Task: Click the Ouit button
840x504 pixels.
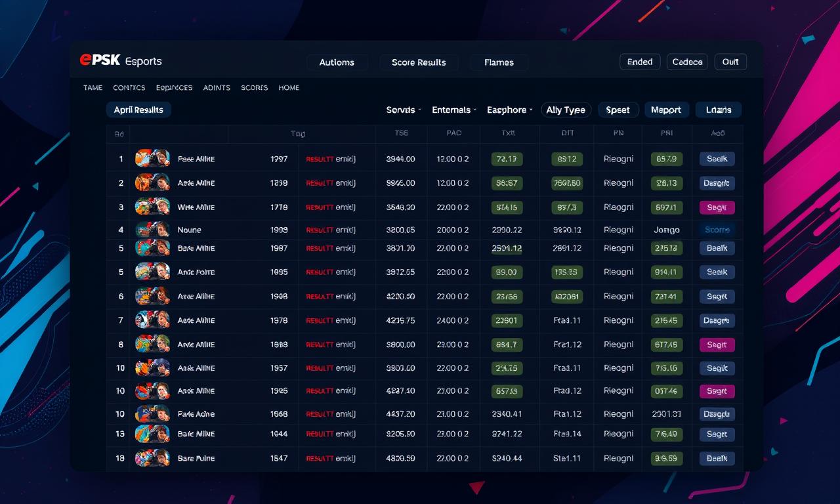Action: click(730, 62)
